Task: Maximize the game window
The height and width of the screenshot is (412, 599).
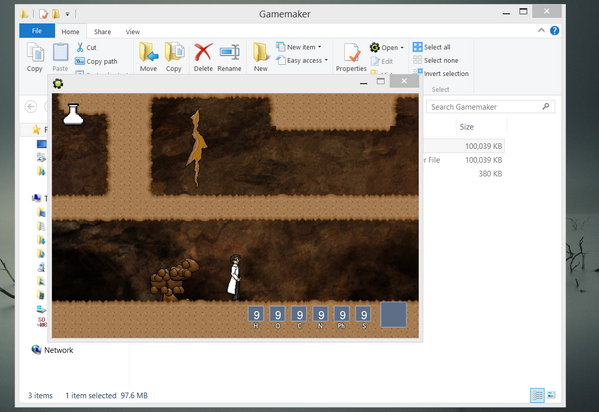Action: tap(380, 81)
